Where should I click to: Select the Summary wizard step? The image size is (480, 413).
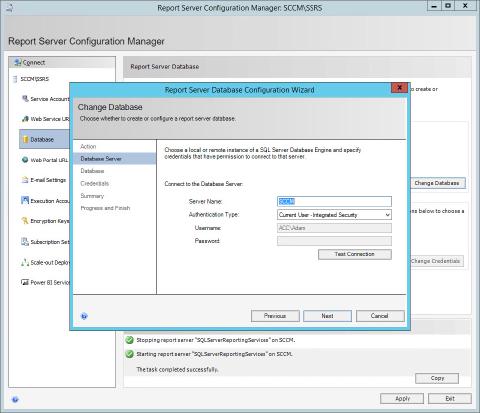pyautogui.click(x=92, y=196)
